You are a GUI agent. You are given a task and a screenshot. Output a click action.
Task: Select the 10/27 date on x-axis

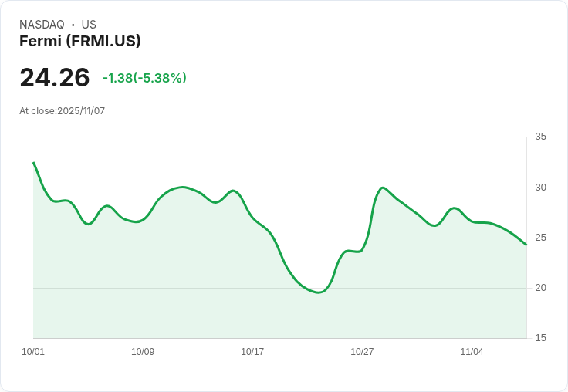coord(362,352)
